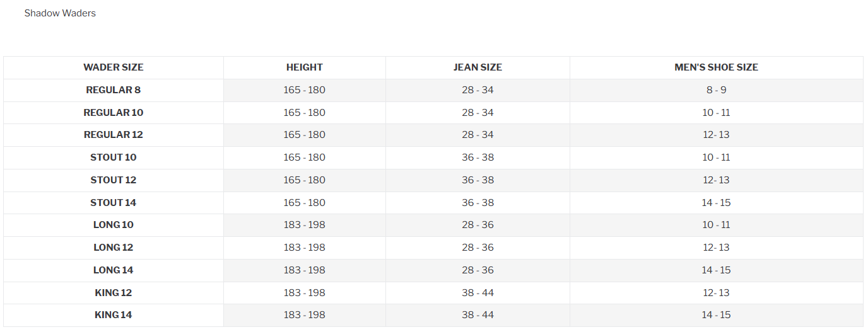Image resolution: width=868 pixels, height=332 pixels.
Task: Select the HEIGHT column header
Action: (x=305, y=67)
